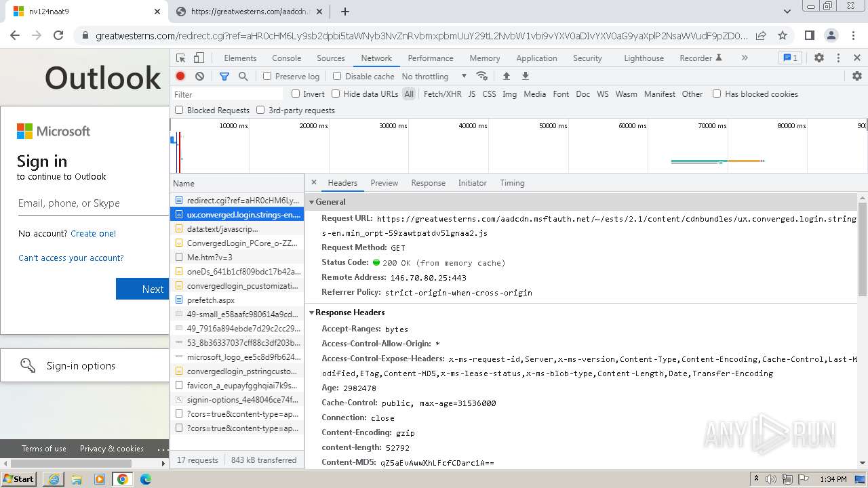Click the Create one! link
This screenshot has height=488, width=868.
click(x=94, y=233)
